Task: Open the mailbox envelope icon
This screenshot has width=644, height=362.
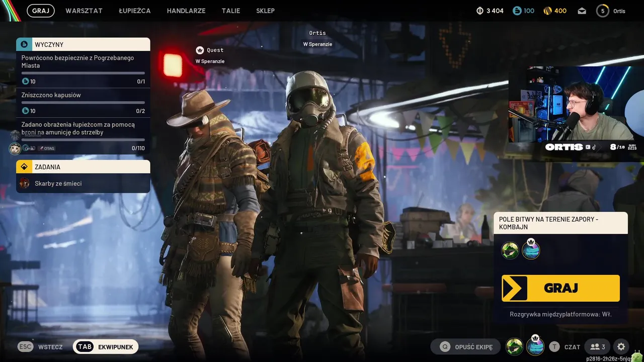Action: [x=582, y=11]
